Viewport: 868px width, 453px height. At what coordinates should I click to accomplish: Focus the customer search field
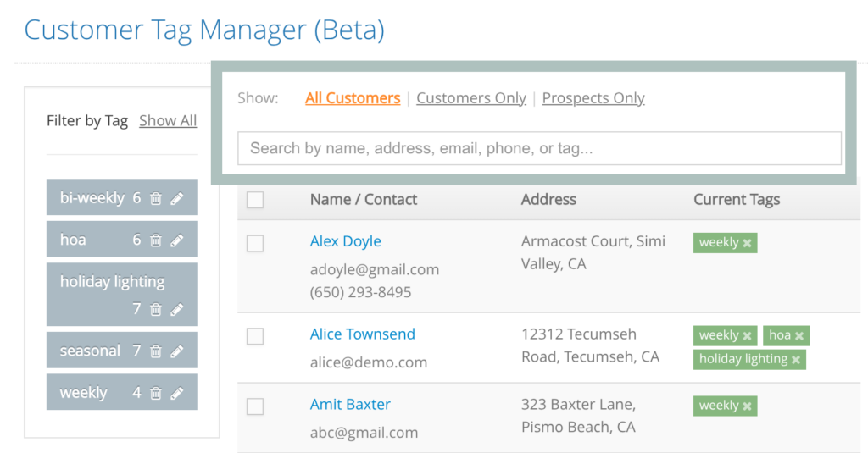pyautogui.click(x=539, y=148)
